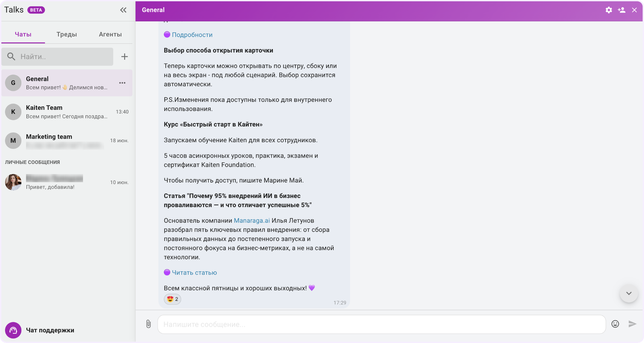The height and width of the screenshot is (343, 644).
Task: Attach a file with paperclip icon
Action: (x=148, y=324)
